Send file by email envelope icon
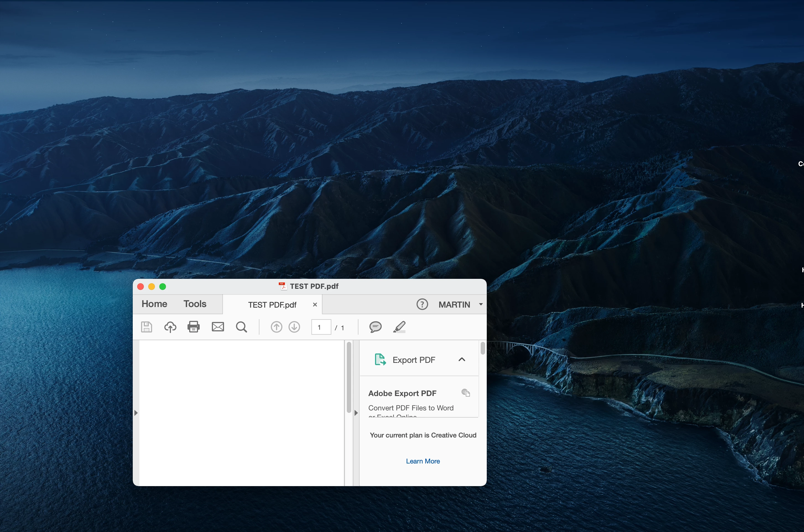Screen dimensions: 804x532 pos(218,327)
